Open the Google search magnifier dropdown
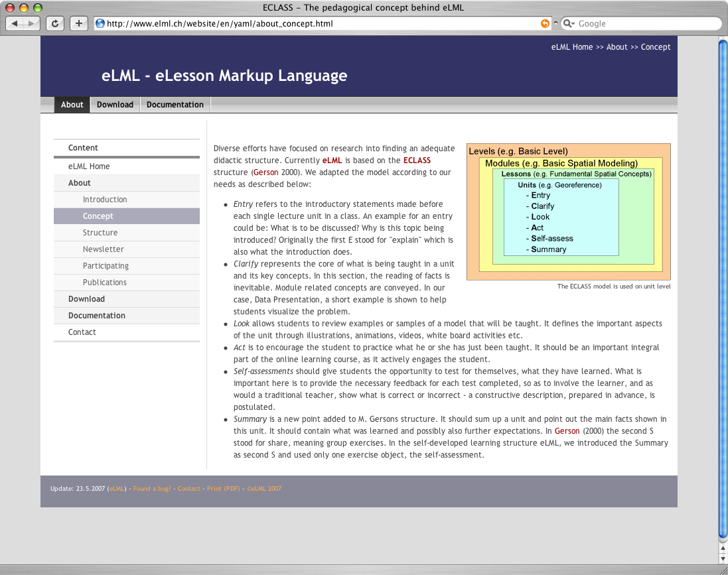This screenshot has height=575, width=728. pos(569,23)
